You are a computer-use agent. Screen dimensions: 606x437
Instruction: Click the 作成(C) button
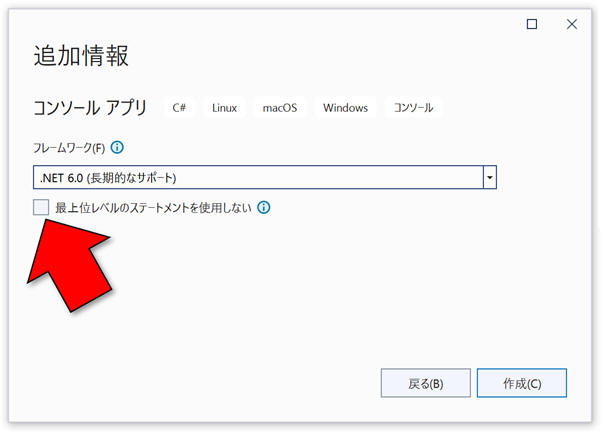pos(522,383)
